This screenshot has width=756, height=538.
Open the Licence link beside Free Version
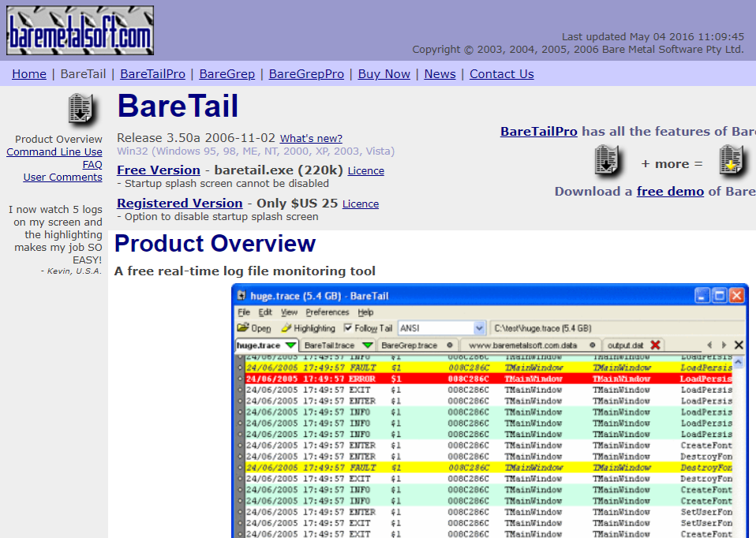pos(366,170)
